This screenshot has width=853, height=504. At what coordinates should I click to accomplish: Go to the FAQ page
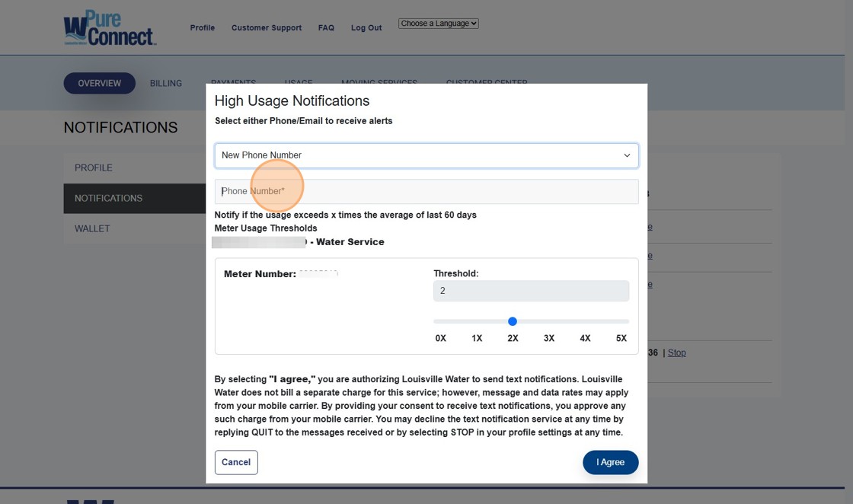point(326,28)
